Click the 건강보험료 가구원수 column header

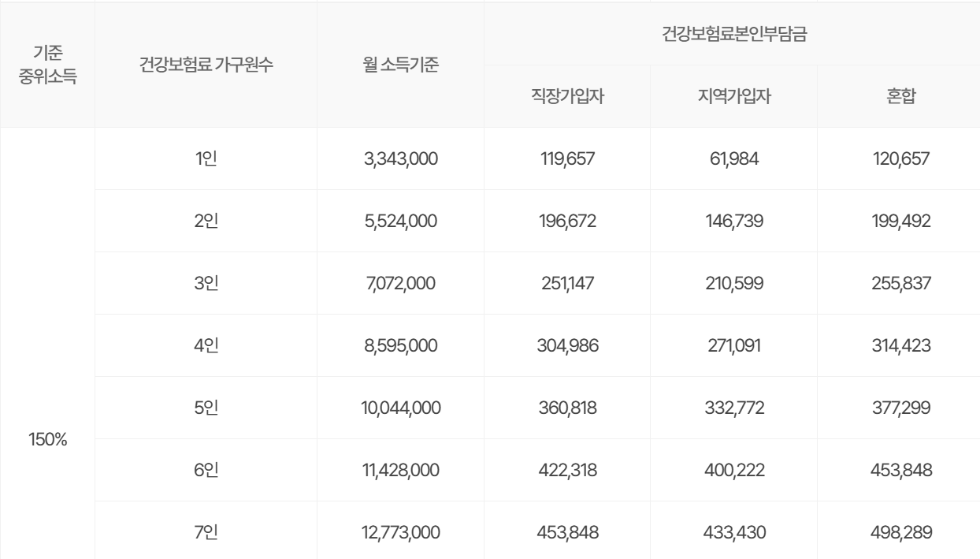point(206,65)
